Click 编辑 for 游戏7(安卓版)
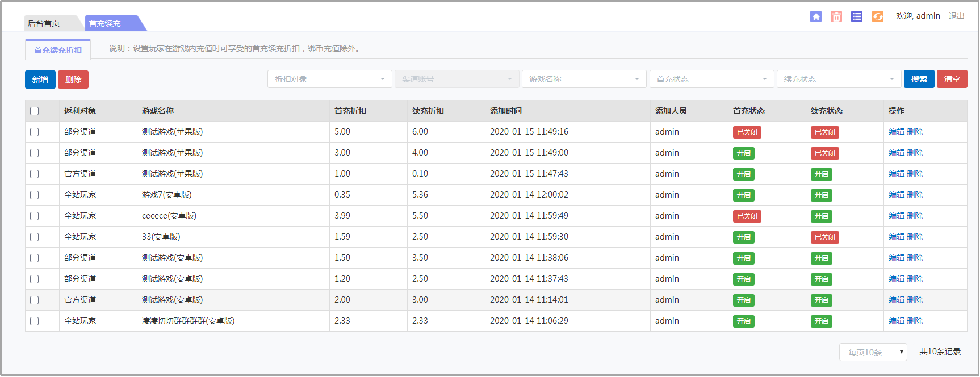980x377 pixels. pos(897,195)
